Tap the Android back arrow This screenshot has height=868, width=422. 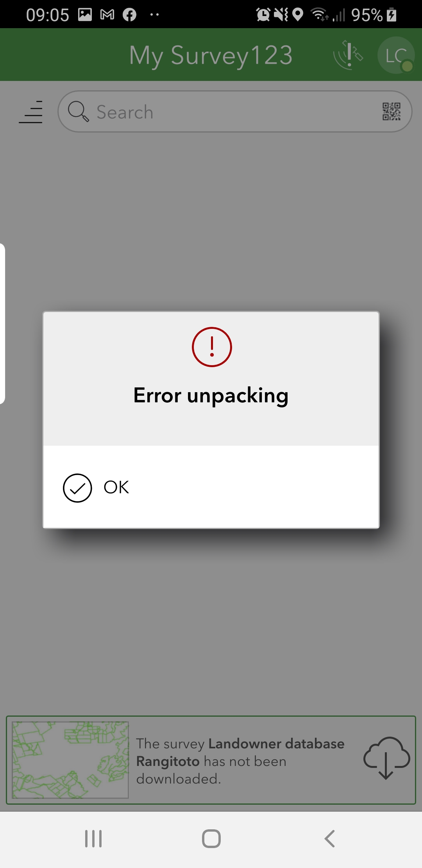coord(330,839)
